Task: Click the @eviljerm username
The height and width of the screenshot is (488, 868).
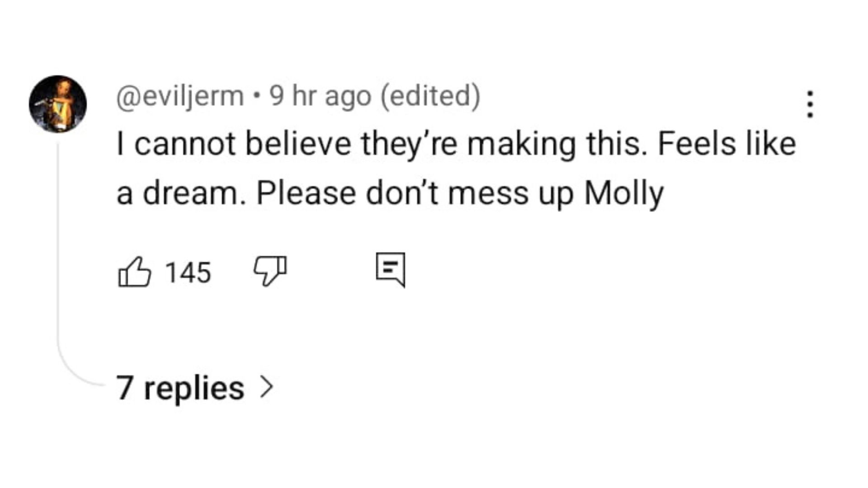Action: click(180, 96)
